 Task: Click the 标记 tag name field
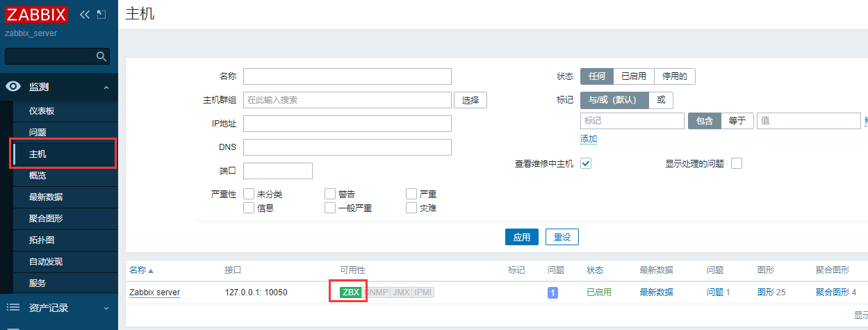(632, 121)
